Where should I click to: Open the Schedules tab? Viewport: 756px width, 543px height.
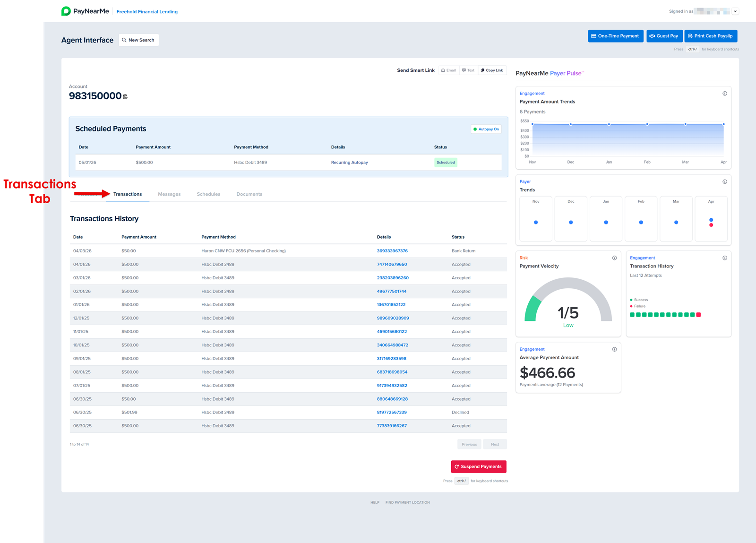pos(208,194)
